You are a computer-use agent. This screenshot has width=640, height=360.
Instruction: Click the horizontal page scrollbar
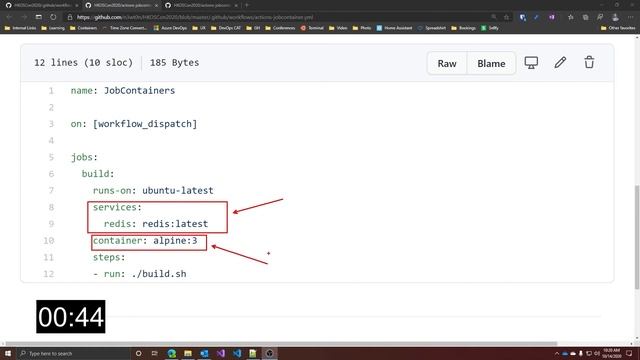tap(281, 344)
